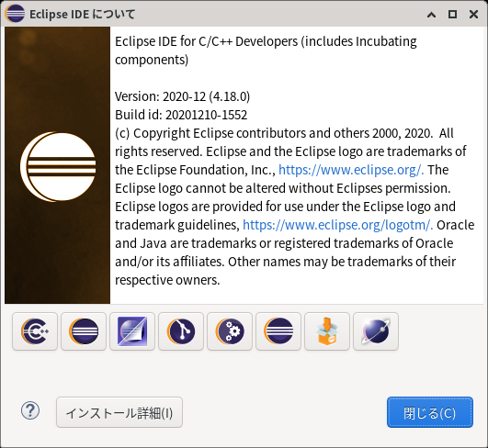Open help with the question mark icon
The image size is (488, 448).
coord(30,410)
